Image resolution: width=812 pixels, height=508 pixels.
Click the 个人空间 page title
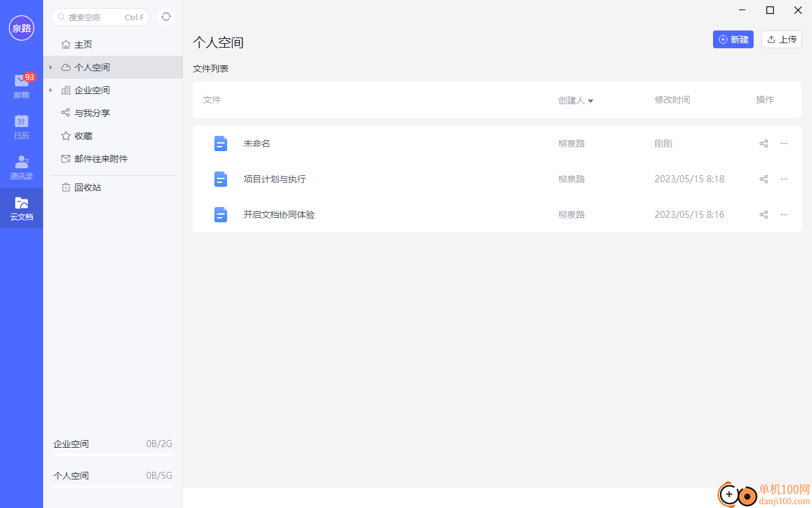coord(218,43)
